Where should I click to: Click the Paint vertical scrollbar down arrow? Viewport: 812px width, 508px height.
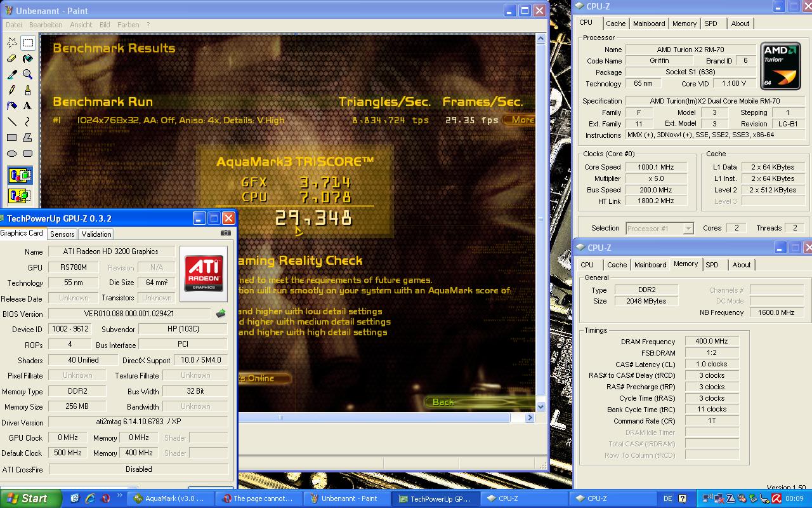click(x=540, y=407)
